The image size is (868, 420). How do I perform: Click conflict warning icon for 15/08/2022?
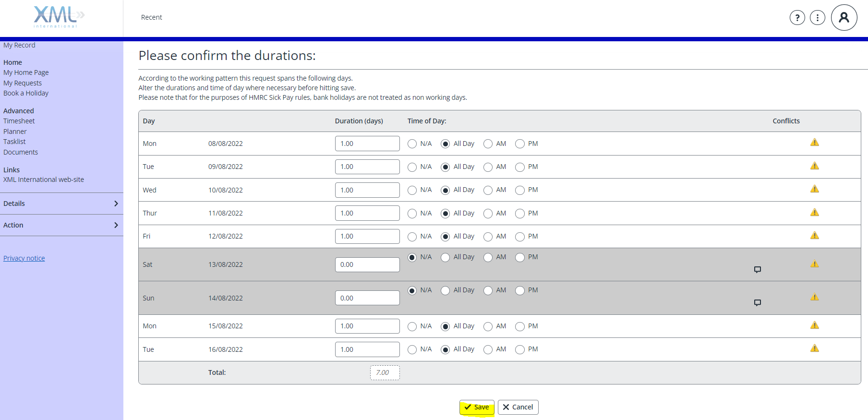[815, 325]
